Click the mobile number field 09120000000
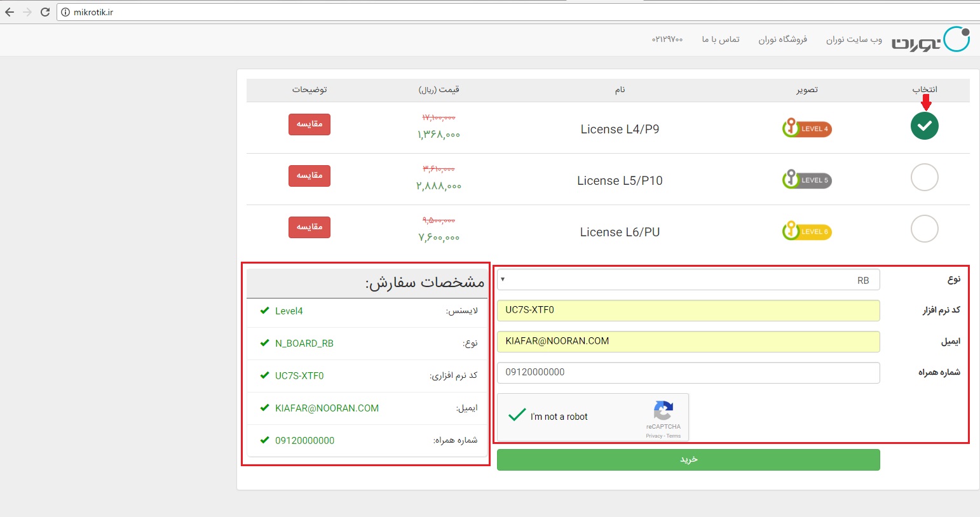The height and width of the screenshot is (517, 980). pyautogui.click(x=688, y=373)
